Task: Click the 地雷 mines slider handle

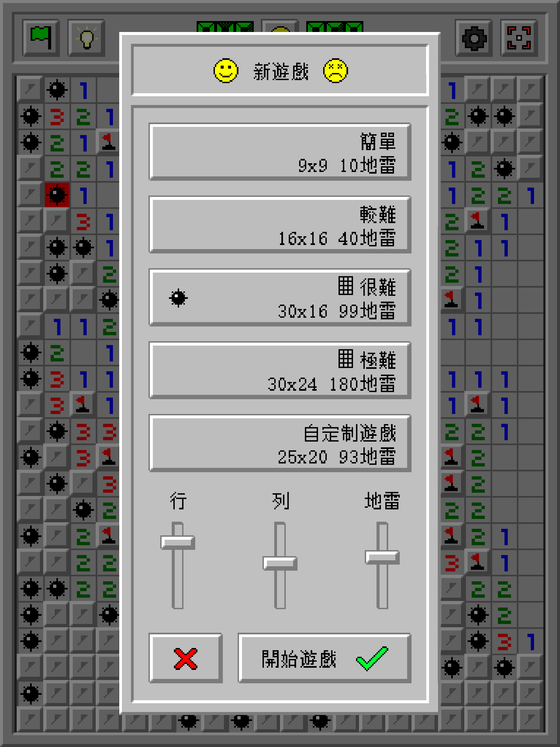Action: (x=382, y=557)
